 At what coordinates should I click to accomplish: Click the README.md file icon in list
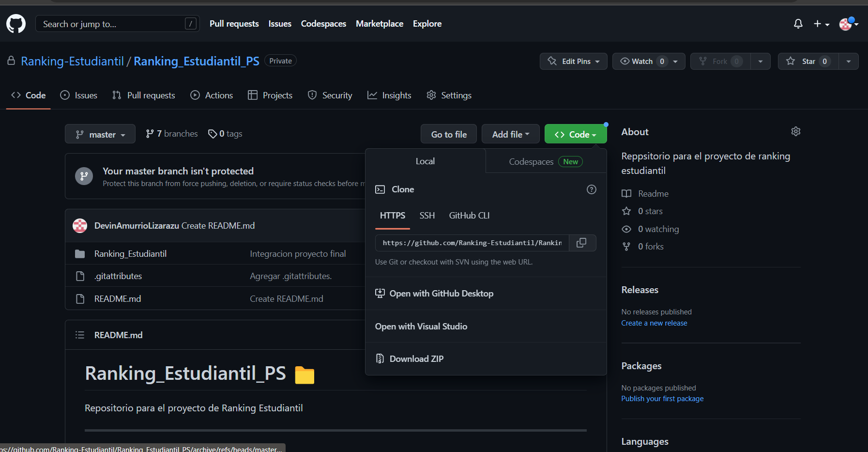coord(80,299)
